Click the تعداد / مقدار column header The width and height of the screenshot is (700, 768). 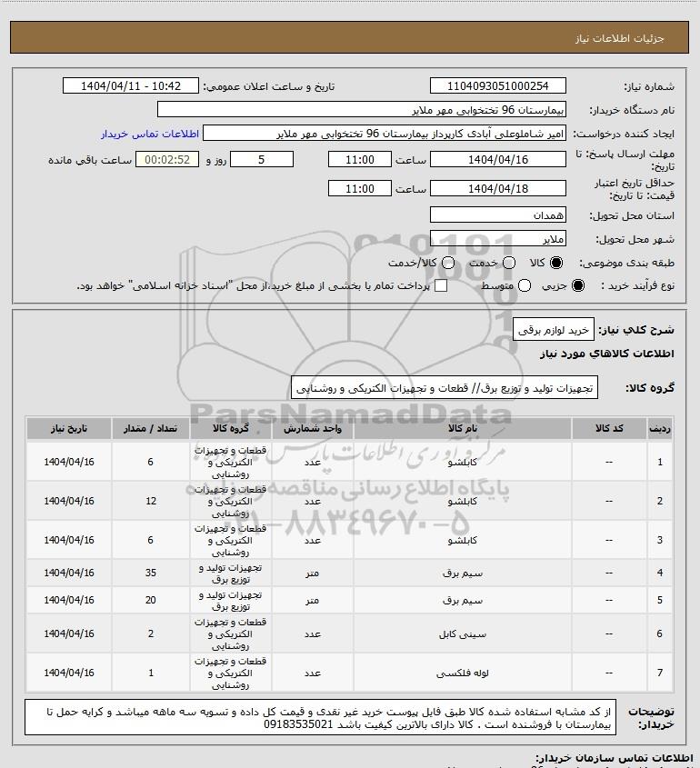(150, 429)
